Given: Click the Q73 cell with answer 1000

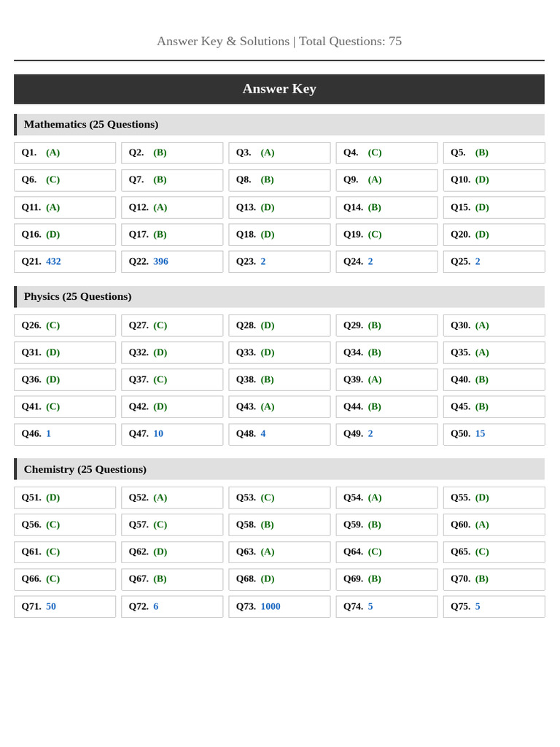Looking at the screenshot, I should [x=279, y=606].
